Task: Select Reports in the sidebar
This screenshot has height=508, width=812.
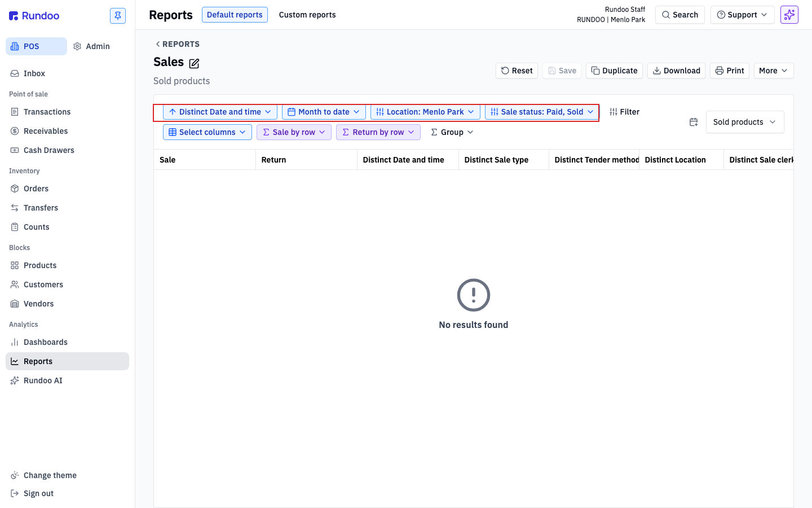Action: tap(67, 361)
